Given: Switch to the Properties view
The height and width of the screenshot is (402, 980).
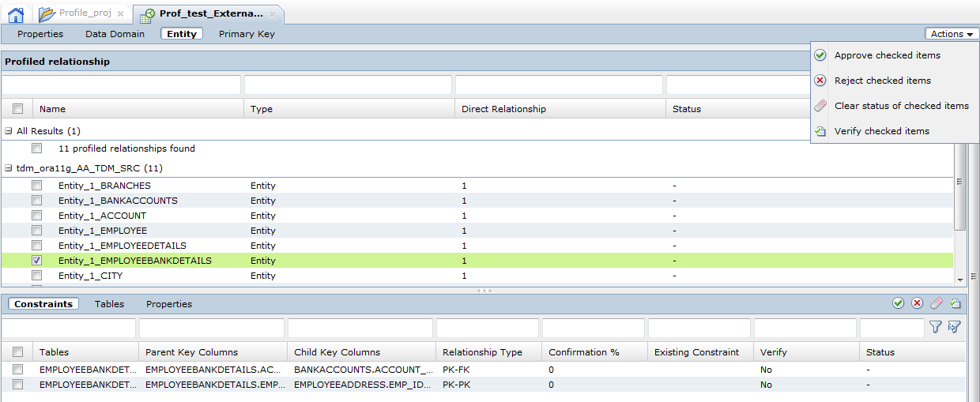Looking at the screenshot, I should pyautogui.click(x=40, y=34).
